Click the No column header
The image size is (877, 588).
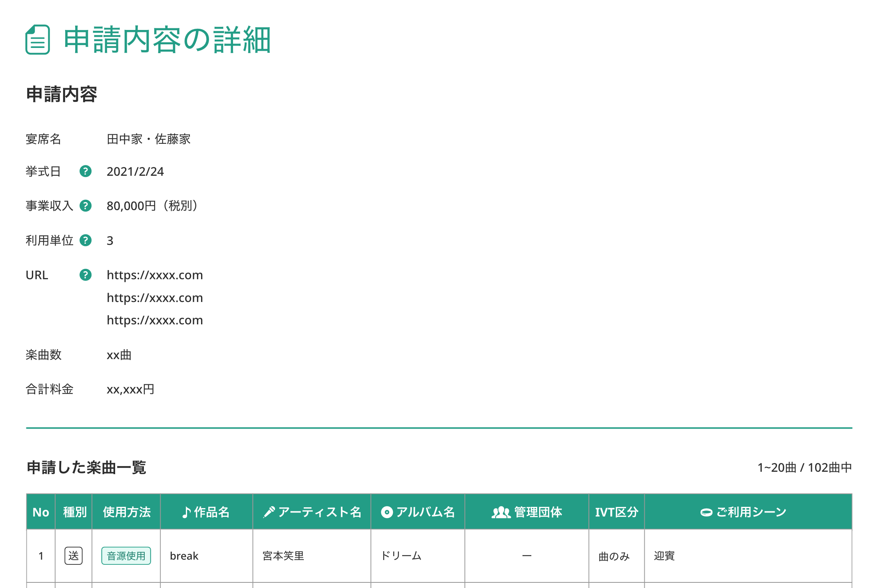(41, 512)
